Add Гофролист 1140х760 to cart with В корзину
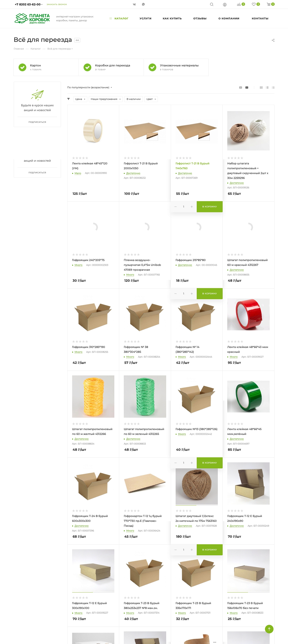This screenshot has width=288, height=644. click(x=210, y=207)
